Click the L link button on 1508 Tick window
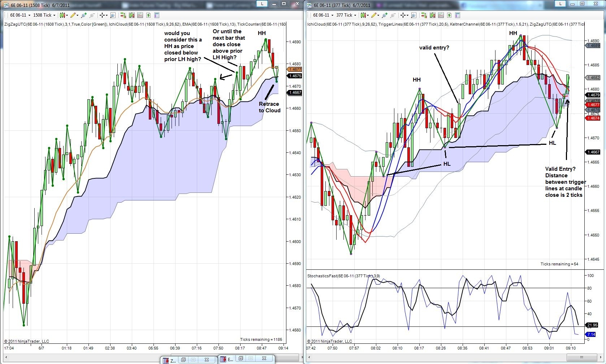 262,4
